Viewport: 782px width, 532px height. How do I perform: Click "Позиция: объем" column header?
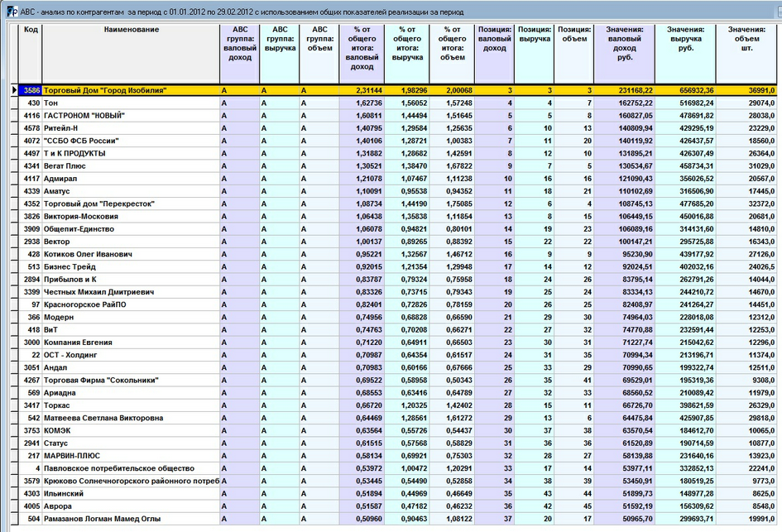pyautogui.click(x=574, y=54)
